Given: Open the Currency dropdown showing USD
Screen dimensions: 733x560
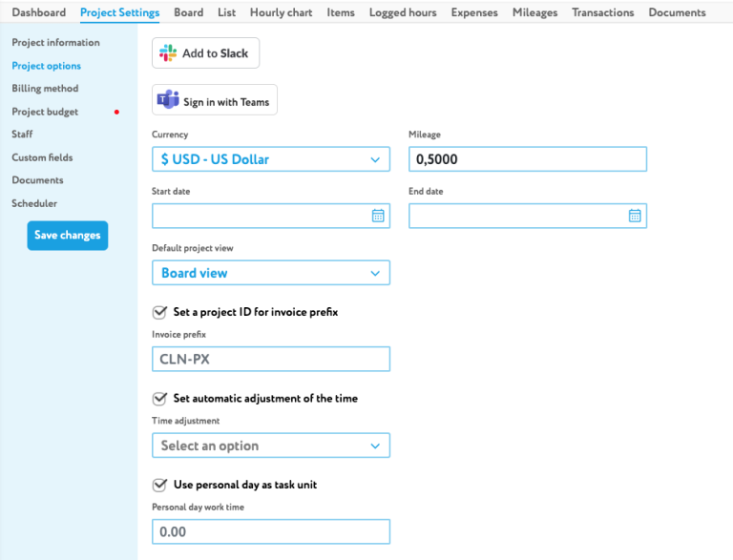Looking at the screenshot, I should 271,159.
